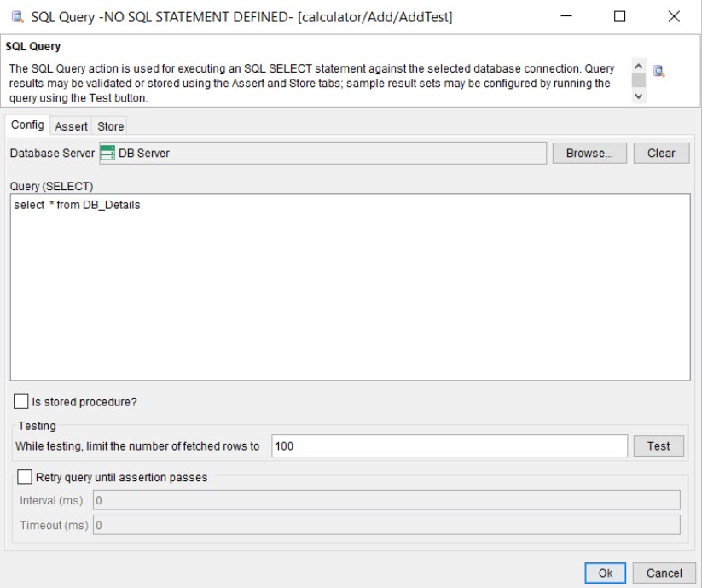The image size is (702, 588).
Task: Clear the selected database server
Action: (x=662, y=153)
